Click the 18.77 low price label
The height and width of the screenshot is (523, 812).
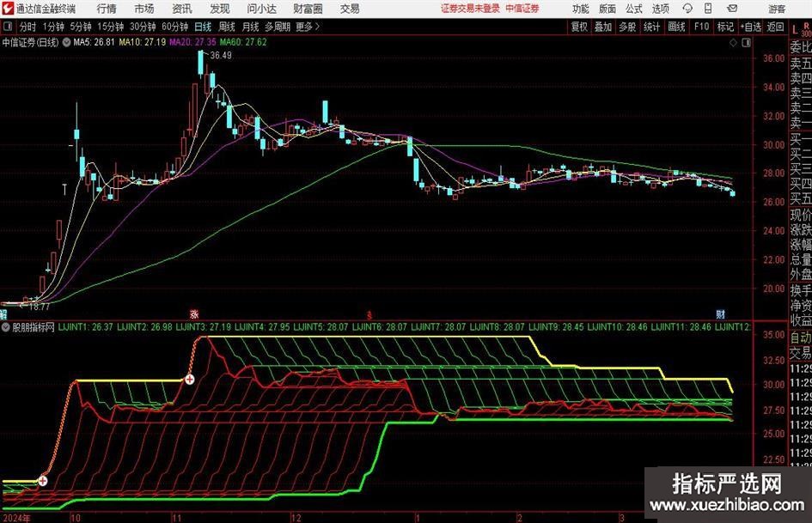(40, 307)
